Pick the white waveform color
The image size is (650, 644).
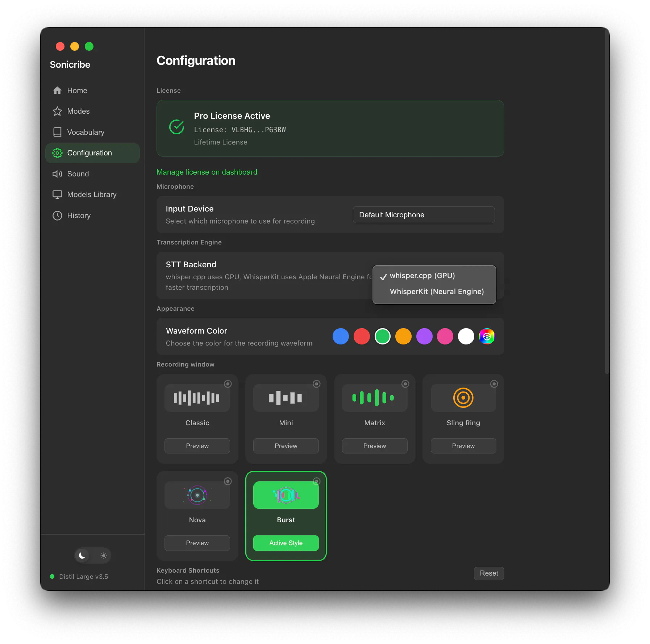pyautogui.click(x=466, y=336)
